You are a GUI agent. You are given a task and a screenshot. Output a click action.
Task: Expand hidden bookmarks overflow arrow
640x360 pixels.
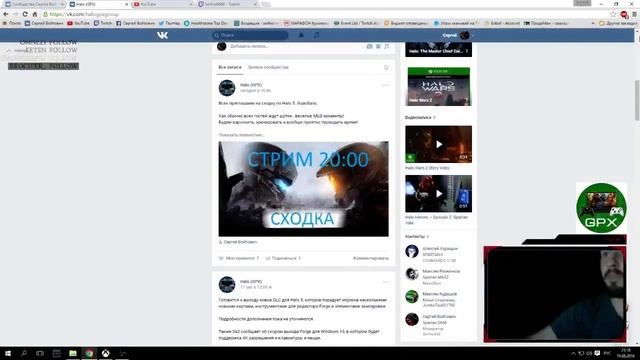[x=593, y=23]
